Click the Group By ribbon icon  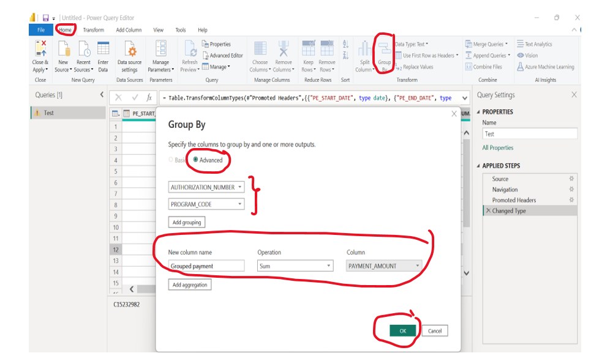[385, 49]
